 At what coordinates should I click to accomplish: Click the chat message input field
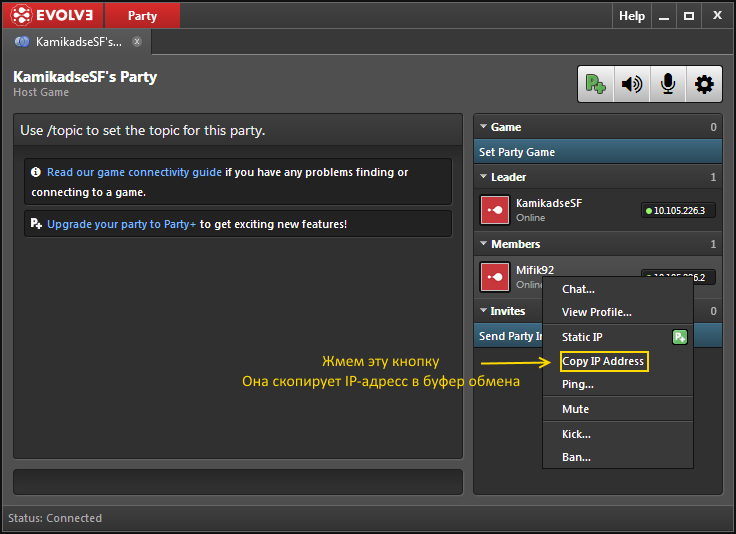(238, 482)
